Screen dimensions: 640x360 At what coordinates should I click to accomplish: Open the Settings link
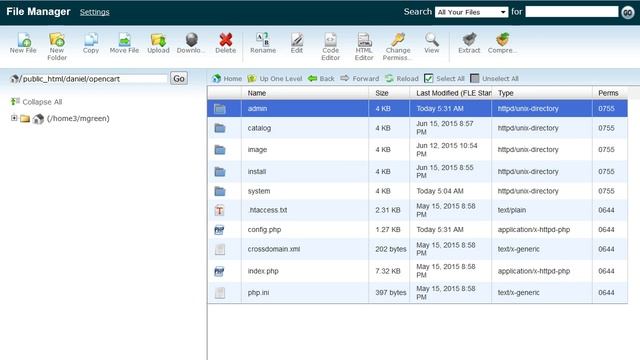click(95, 12)
